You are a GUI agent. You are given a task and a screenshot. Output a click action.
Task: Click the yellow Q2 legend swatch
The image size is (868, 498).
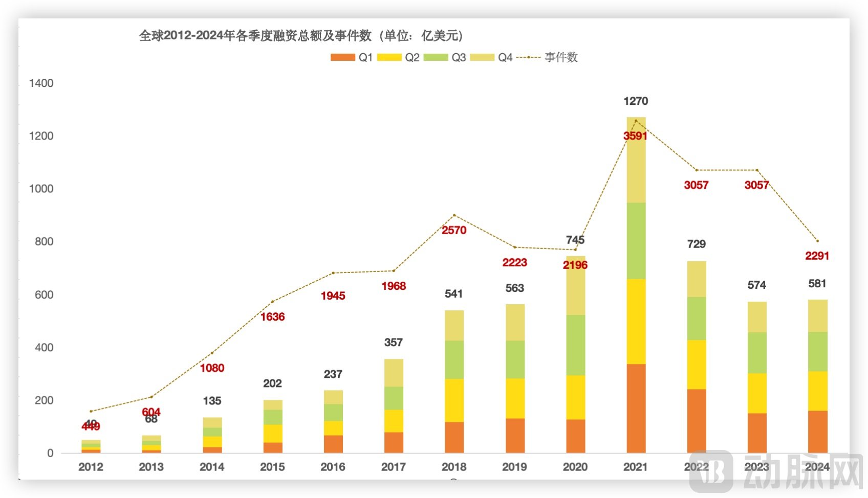click(389, 57)
